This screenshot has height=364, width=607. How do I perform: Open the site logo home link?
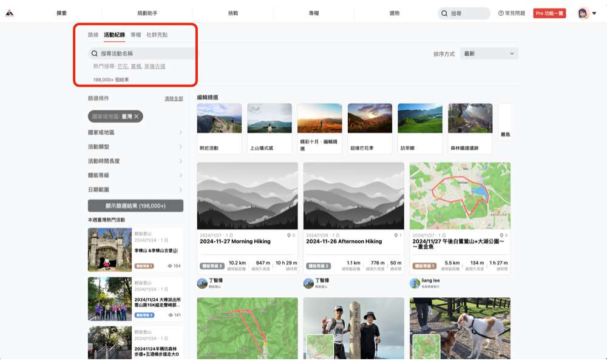[x=10, y=13]
